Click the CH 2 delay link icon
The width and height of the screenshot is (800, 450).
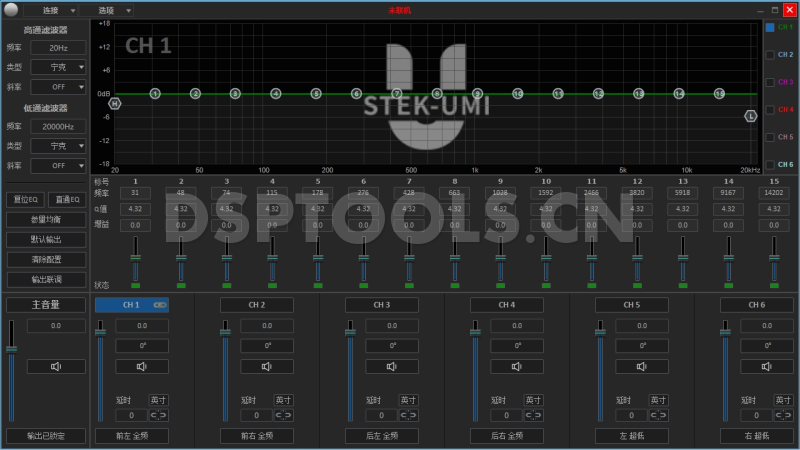pyautogui.click(x=283, y=415)
